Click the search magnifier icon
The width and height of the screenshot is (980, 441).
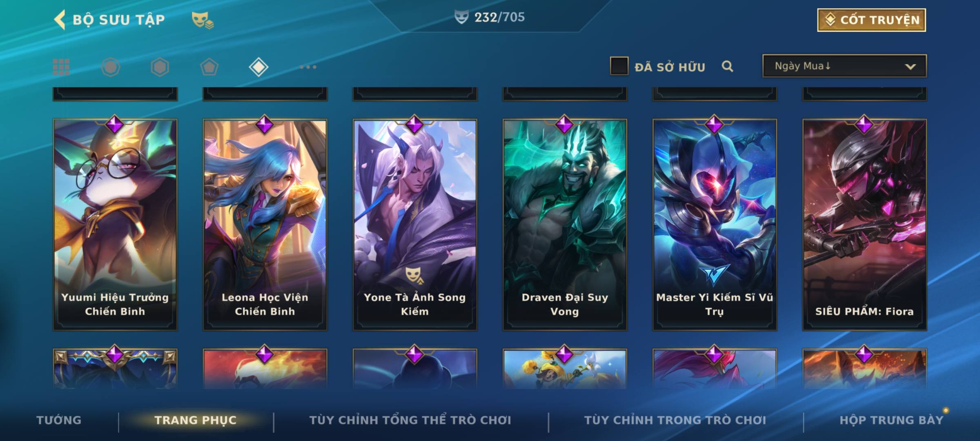click(727, 66)
